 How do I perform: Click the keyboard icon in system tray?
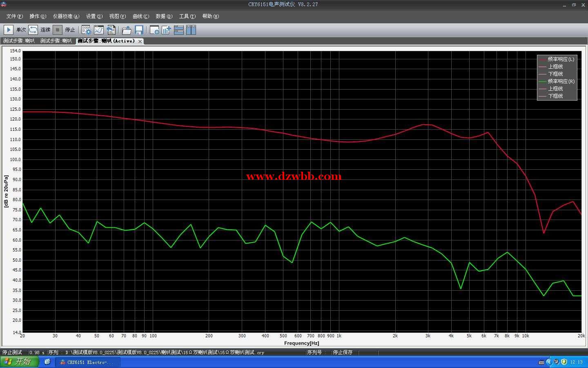tap(541, 362)
